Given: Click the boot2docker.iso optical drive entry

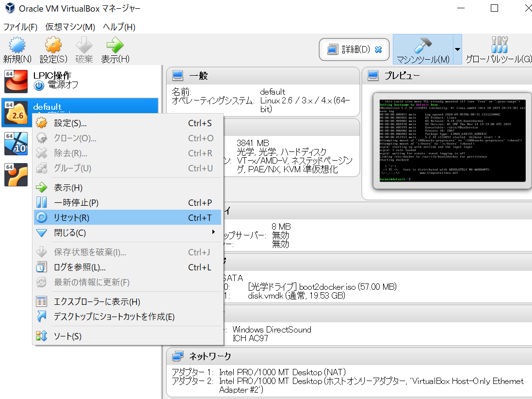Looking at the screenshot, I should (322, 287).
